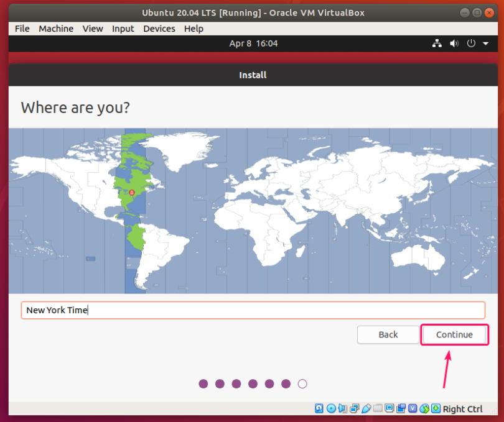Close the VirtualBox window

[489, 13]
